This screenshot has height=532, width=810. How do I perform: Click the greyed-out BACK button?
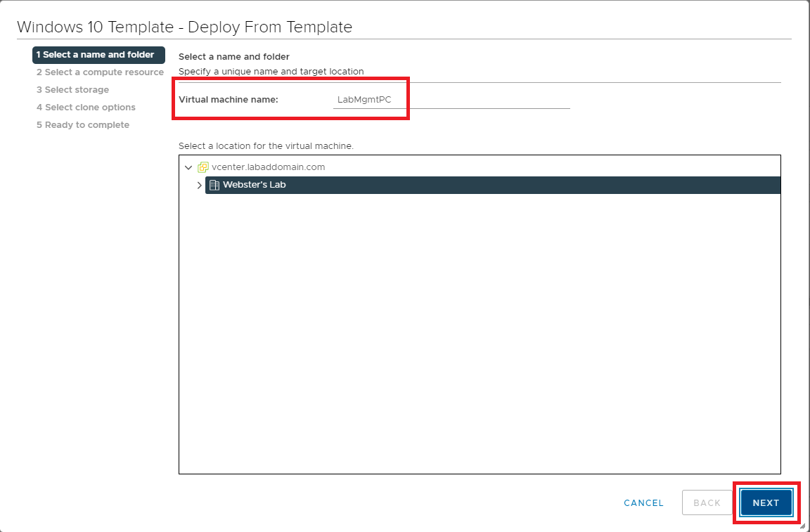707,502
